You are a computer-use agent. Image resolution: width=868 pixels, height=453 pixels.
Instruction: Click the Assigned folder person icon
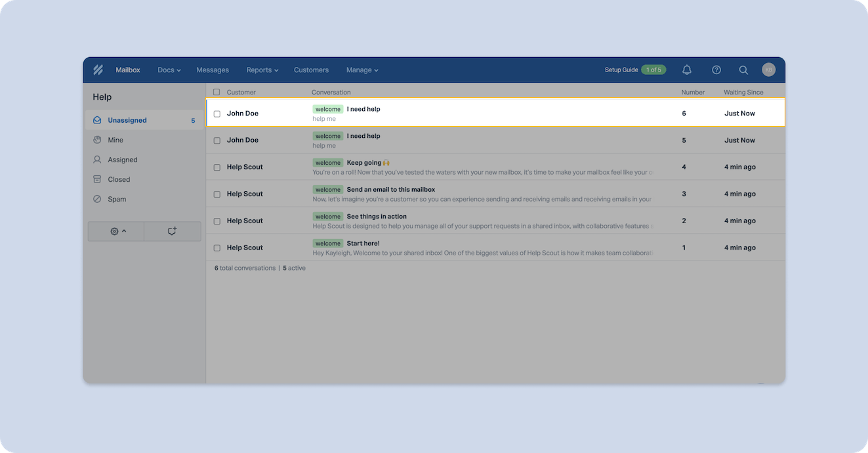(x=97, y=160)
